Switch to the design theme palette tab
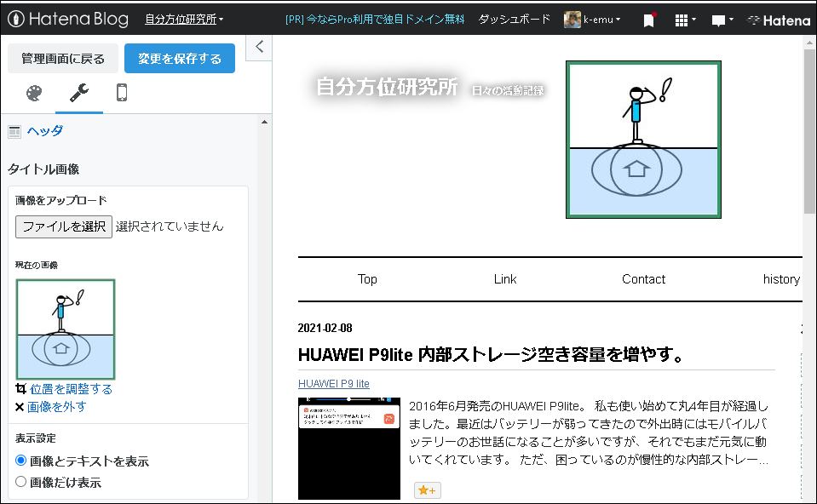Image resolution: width=817 pixels, height=504 pixels. point(34,93)
